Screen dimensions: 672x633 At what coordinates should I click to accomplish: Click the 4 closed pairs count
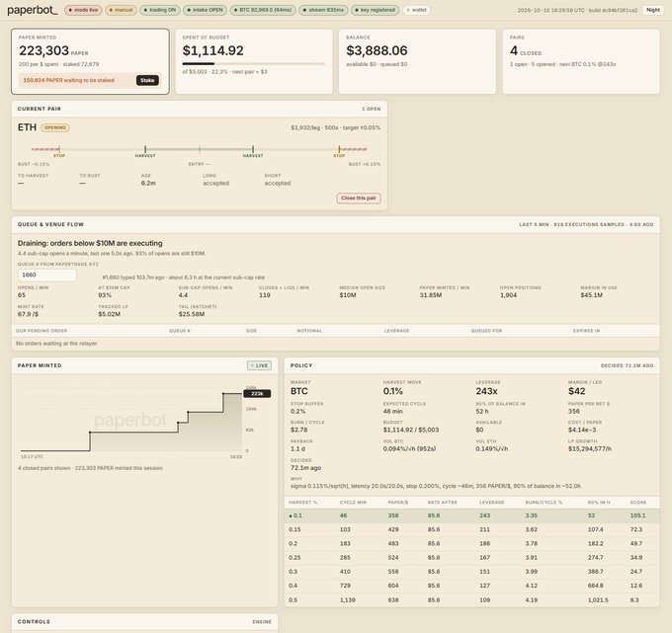[514, 50]
